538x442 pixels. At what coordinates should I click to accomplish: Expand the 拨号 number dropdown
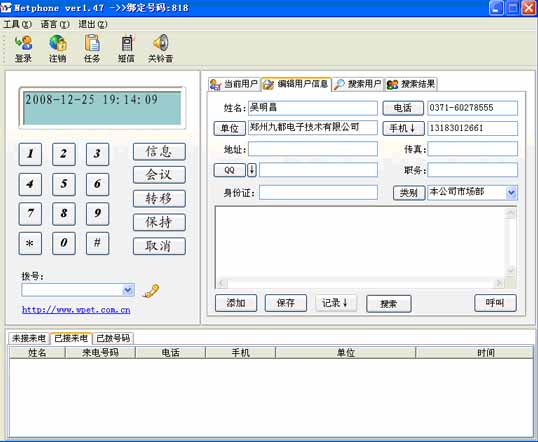[128, 290]
